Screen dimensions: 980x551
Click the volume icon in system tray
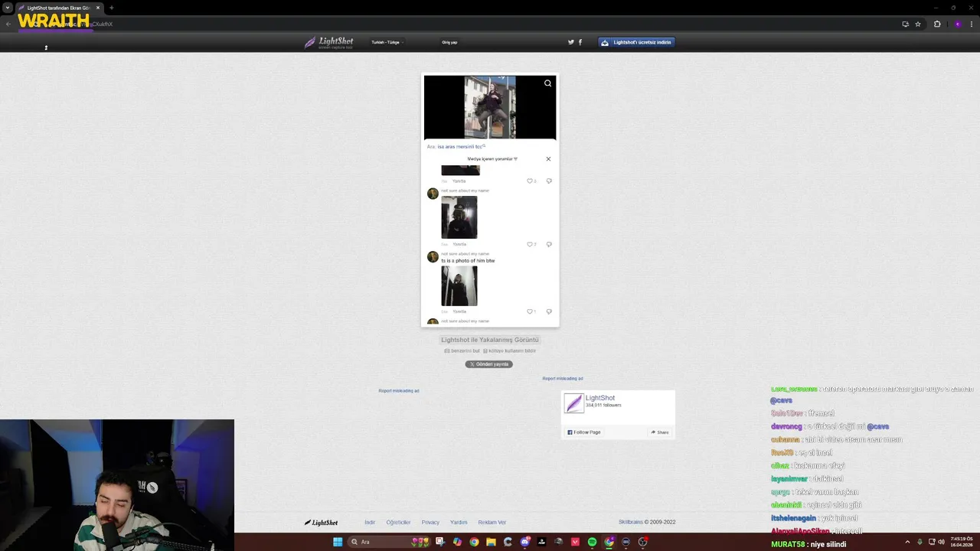click(x=941, y=542)
